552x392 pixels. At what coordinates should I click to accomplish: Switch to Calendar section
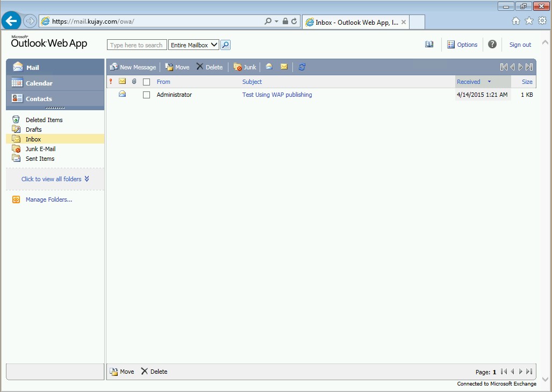tap(55, 83)
